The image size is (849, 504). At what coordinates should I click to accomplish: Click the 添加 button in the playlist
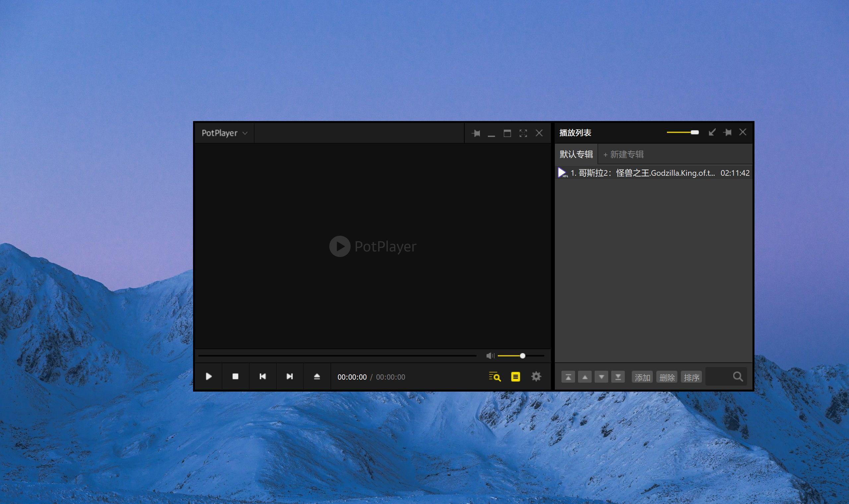tap(642, 377)
